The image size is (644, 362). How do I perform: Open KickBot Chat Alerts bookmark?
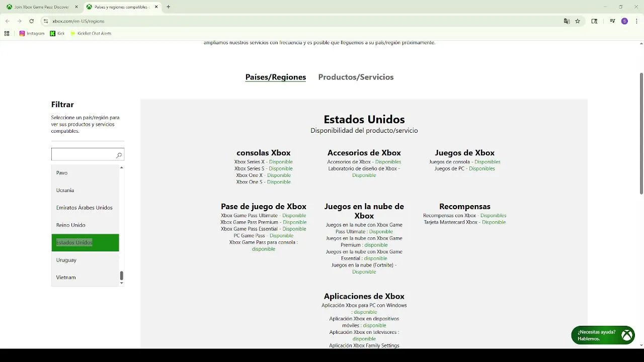click(x=91, y=33)
